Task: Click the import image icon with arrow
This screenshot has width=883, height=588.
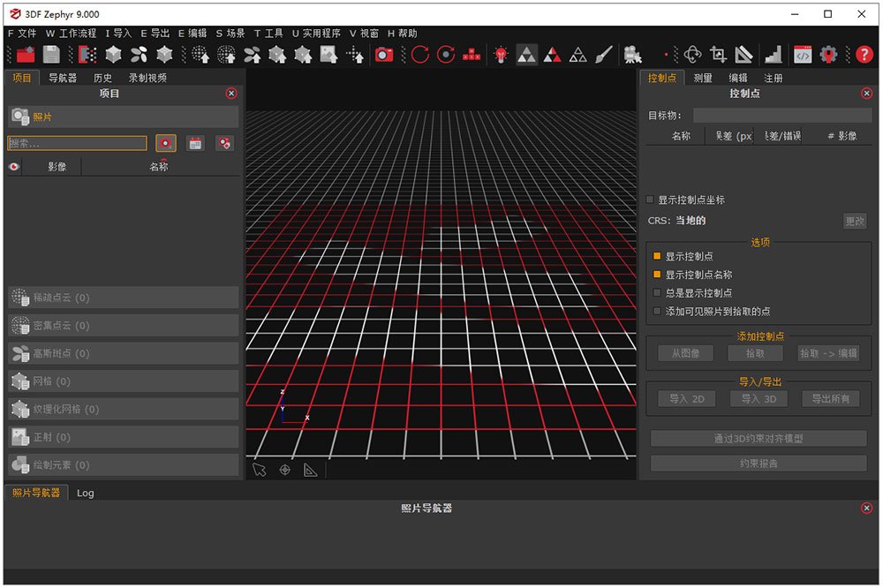Action: point(328,55)
